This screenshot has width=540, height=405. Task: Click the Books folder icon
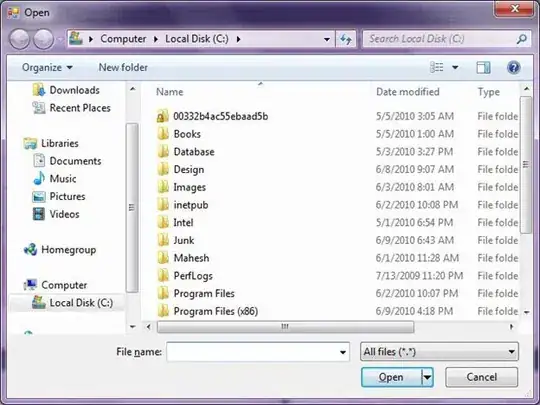coord(163,134)
